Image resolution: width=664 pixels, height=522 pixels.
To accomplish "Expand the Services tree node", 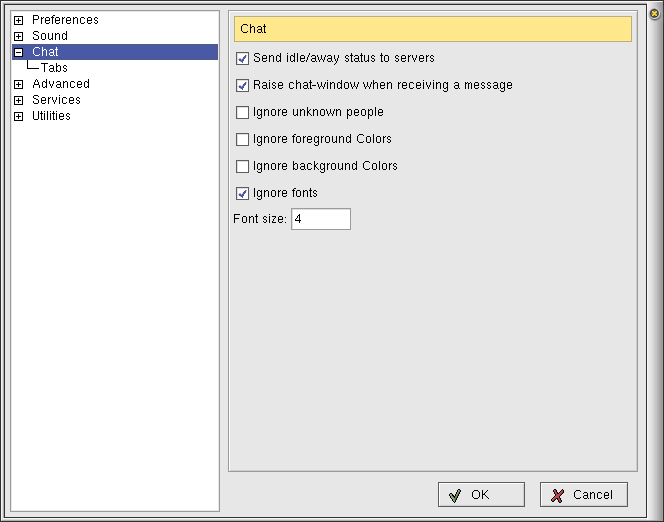I will click(x=18, y=100).
